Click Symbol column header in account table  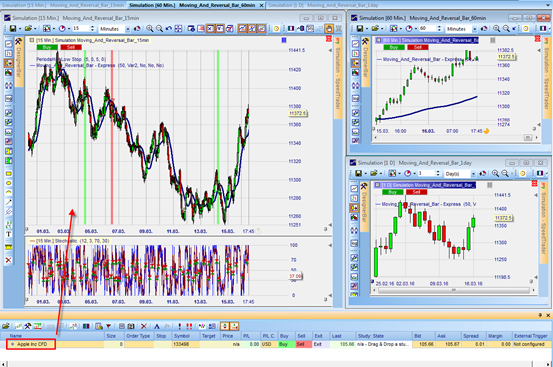click(x=186, y=336)
